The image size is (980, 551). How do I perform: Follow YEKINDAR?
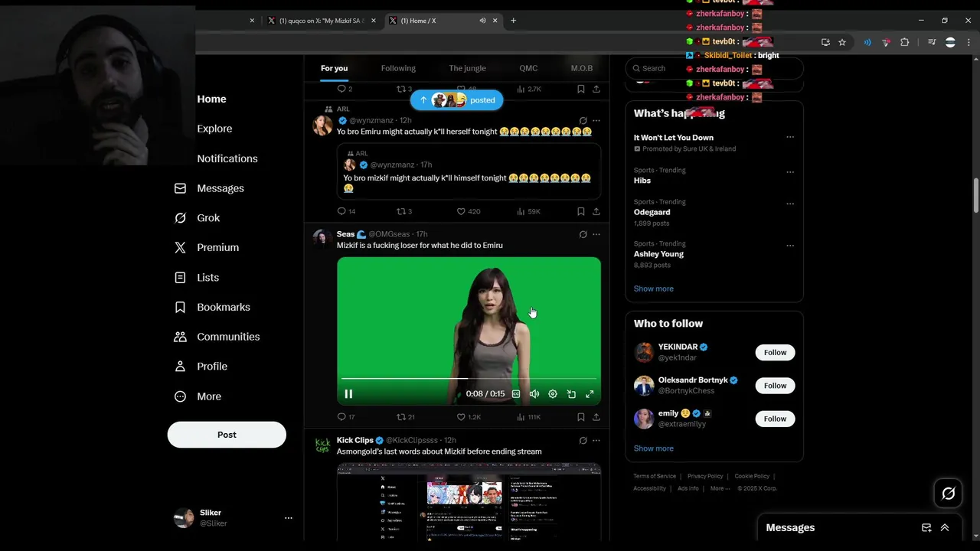tap(775, 353)
